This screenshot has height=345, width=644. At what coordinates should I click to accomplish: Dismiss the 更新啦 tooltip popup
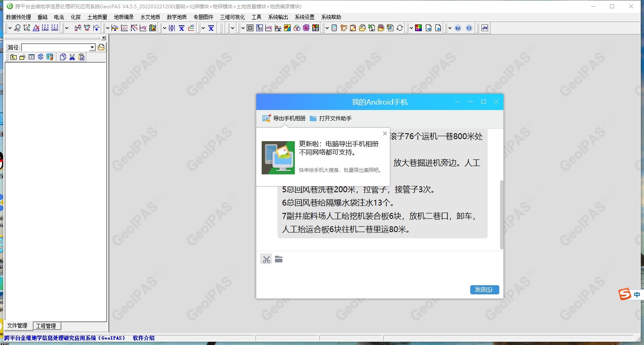pyautogui.click(x=385, y=133)
